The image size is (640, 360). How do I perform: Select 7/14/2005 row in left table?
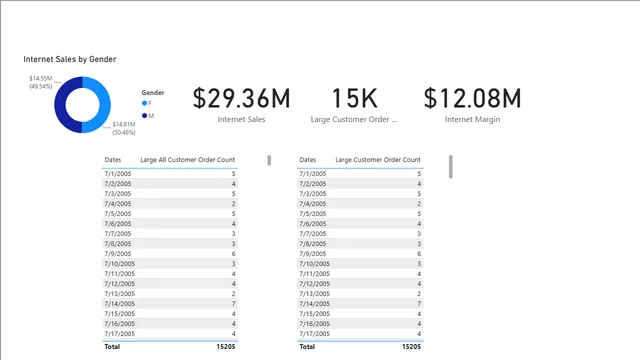170,304
